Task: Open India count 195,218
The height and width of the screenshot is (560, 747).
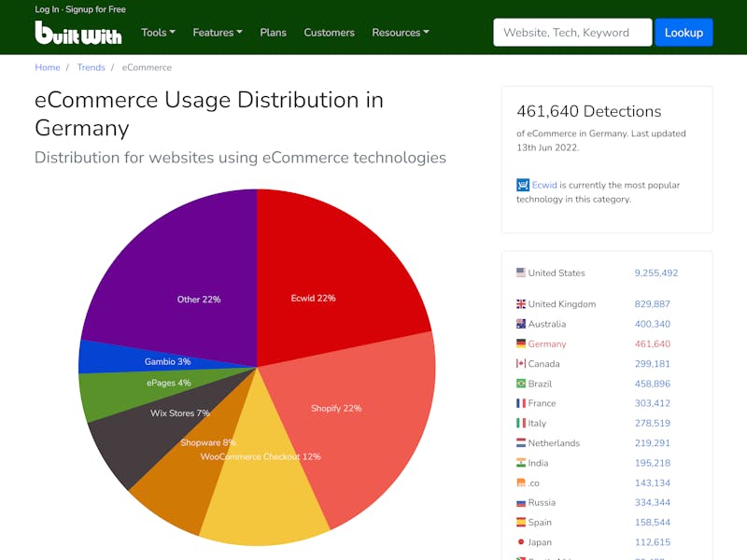Action: pyautogui.click(x=652, y=463)
